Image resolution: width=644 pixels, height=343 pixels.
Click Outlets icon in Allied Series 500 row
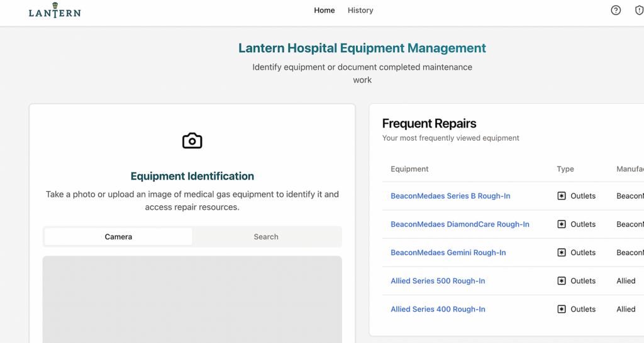tap(562, 281)
